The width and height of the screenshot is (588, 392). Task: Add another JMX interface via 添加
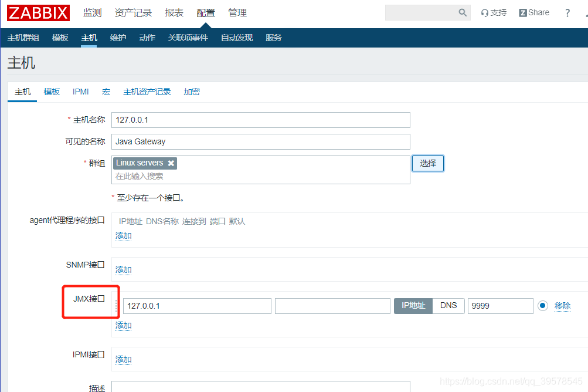pos(123,325)
